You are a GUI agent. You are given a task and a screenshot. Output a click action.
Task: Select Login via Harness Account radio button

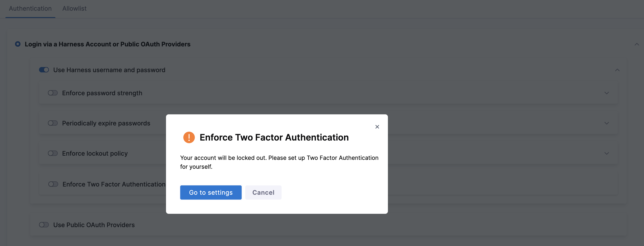tap(18, 44)
